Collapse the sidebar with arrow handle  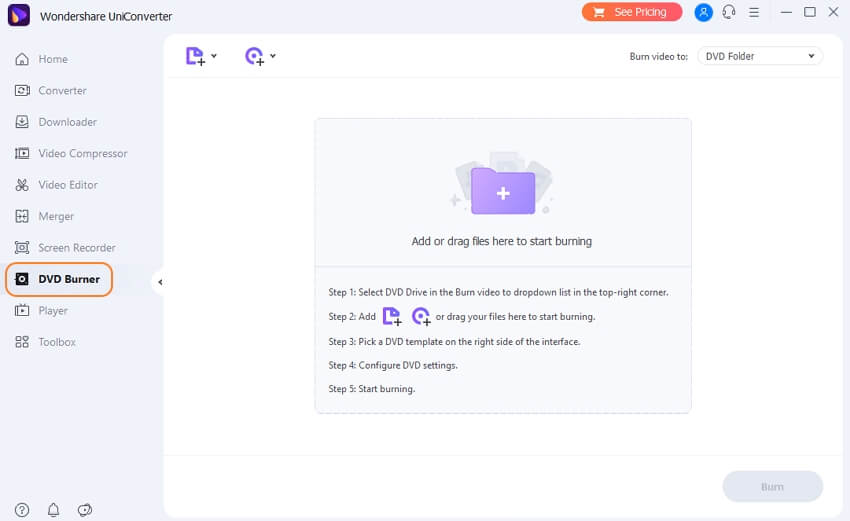click(x=159, y=282)
